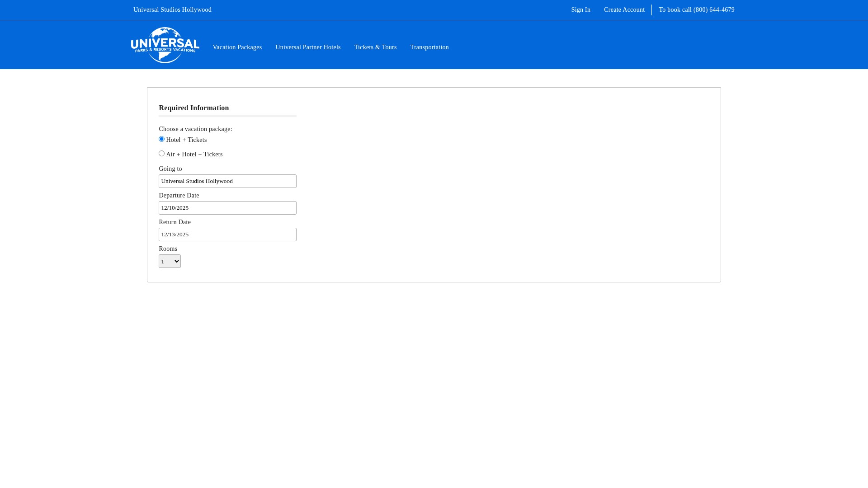Screen dimensions: 868x488
Task: Focus the Going to input field
Action: click(x=227, y=181)
